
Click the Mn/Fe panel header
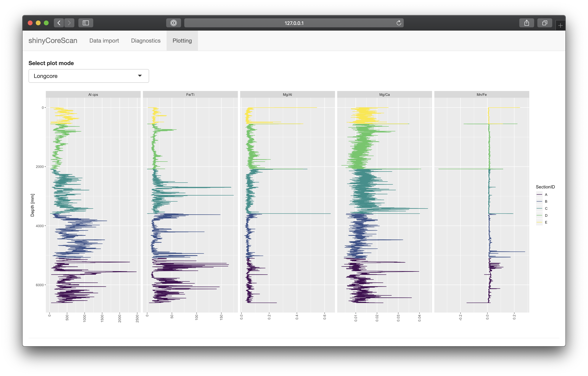[481, 94]
